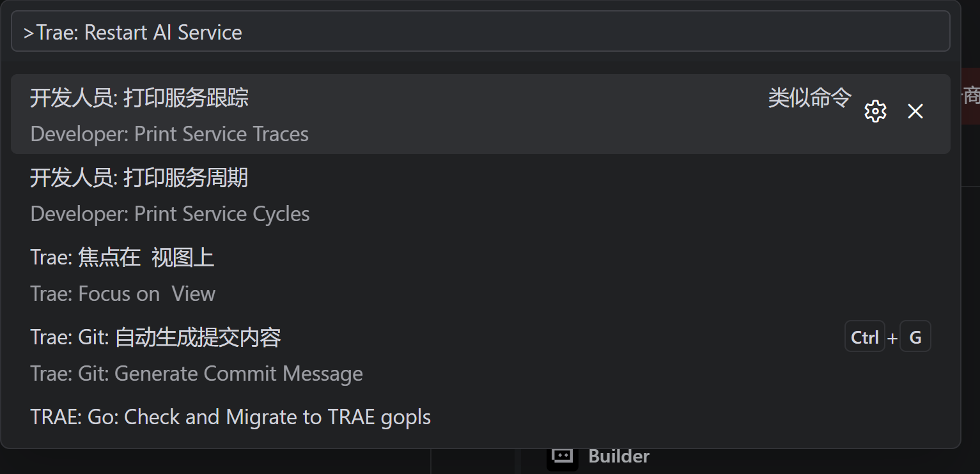Run the Trae: 焦点在 视图上 command
980x474 pixels.
pos(122,257)
